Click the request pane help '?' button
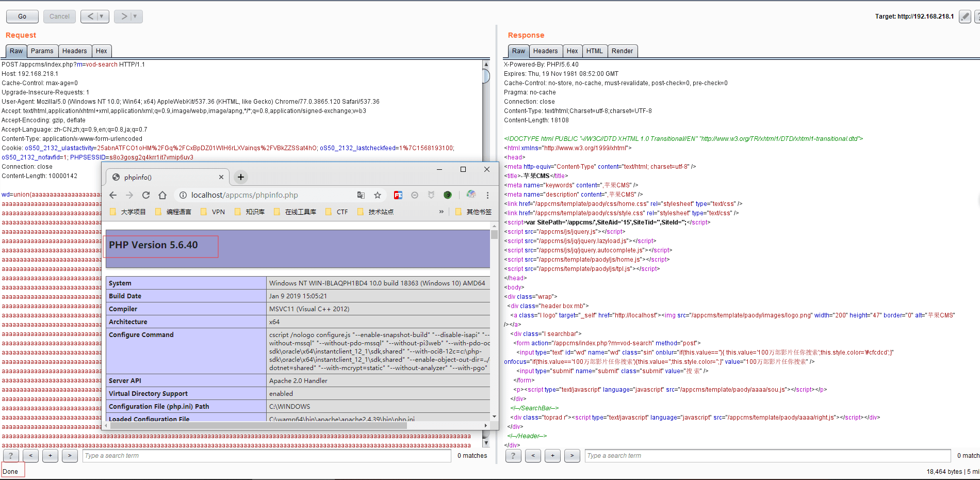The height and width of the screenshot is (480, 980). [x=11, y=456]
